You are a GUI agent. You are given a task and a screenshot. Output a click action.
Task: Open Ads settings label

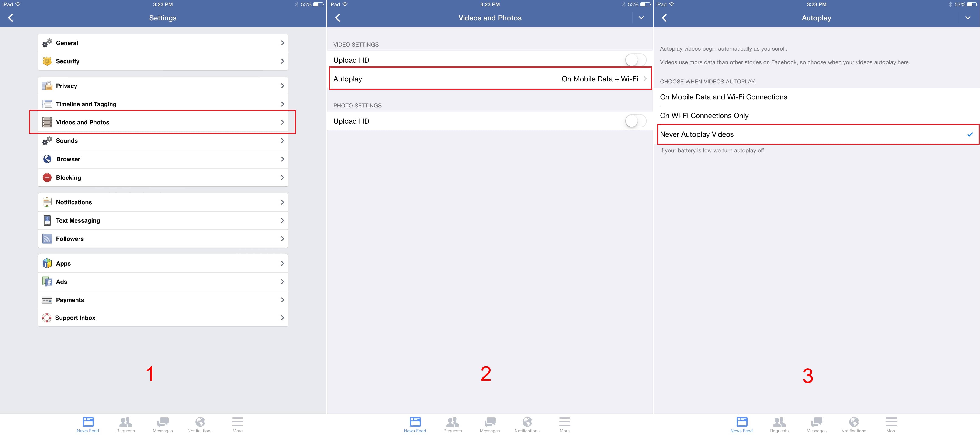(x=62, y=282)
